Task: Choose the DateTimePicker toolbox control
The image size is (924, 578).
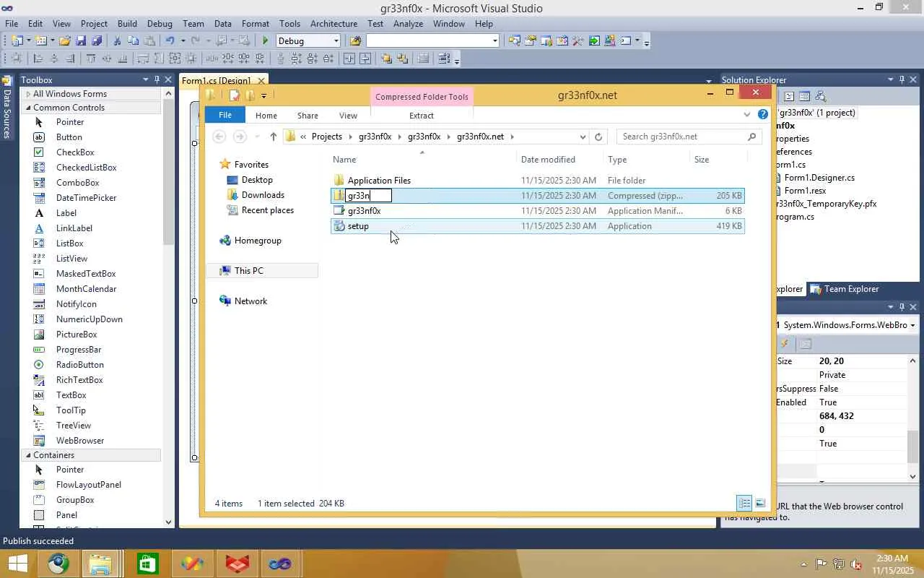Action: [x=86, y=198]
